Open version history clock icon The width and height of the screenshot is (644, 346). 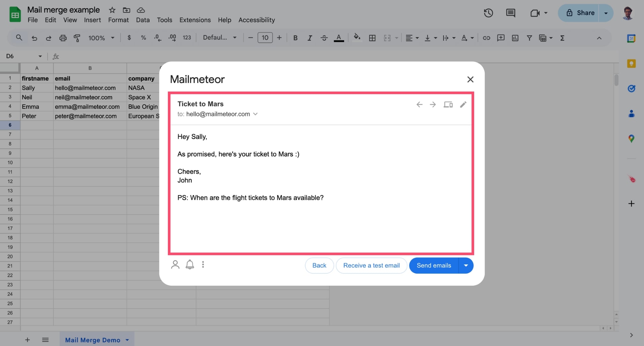tap(488, 13)
